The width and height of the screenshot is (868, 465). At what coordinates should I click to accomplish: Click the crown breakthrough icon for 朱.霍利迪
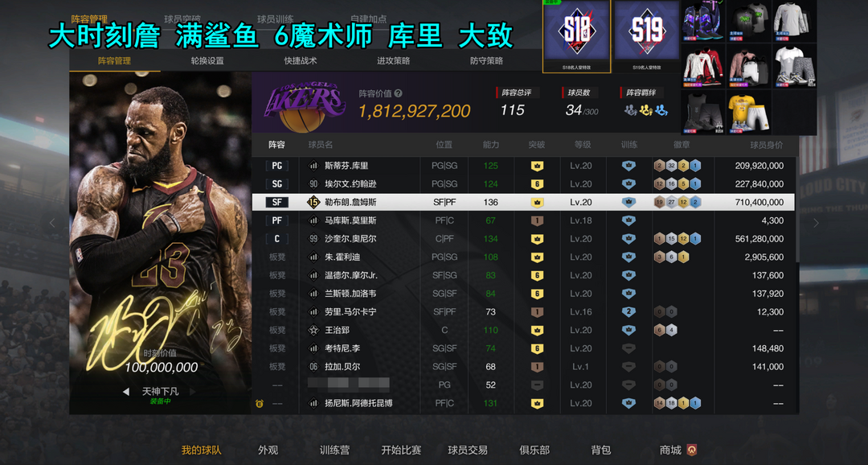[x=536, y=257]
